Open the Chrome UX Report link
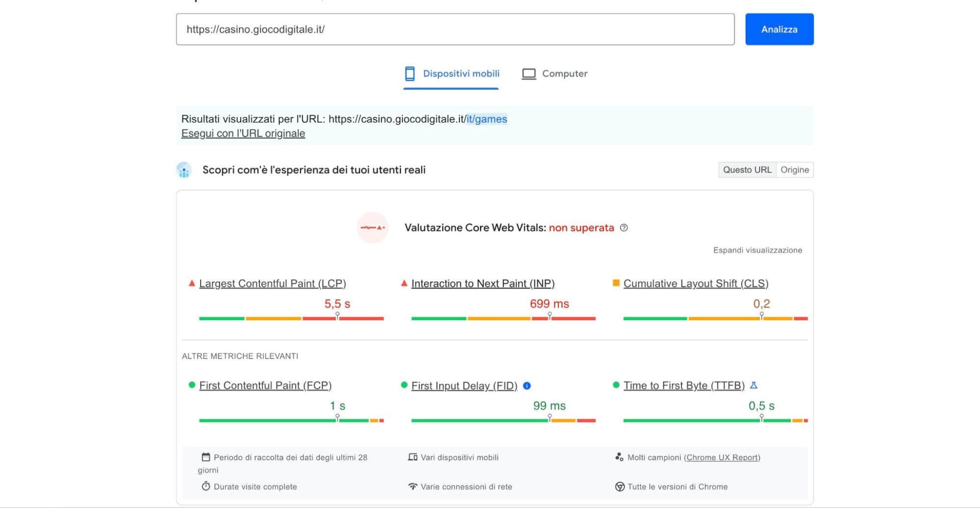This screenshot has width=980, height=508. click(x=722, y=457)
